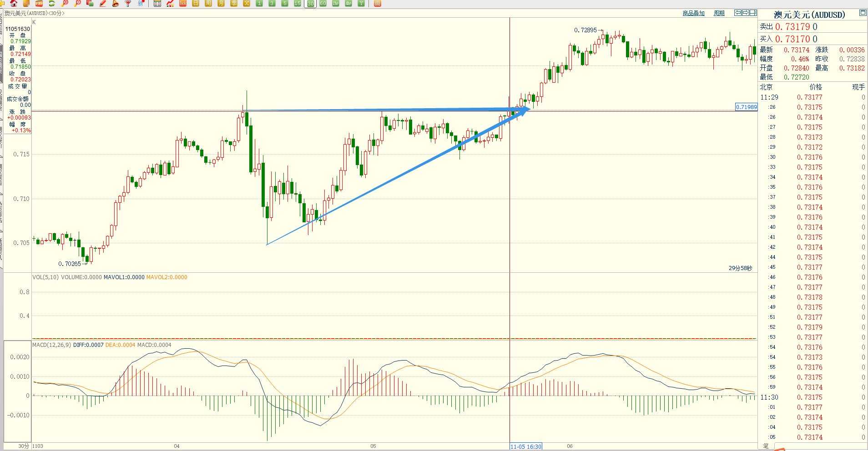Click the red house home icon
The image size is (868, 451).
[x=14, y=3]
